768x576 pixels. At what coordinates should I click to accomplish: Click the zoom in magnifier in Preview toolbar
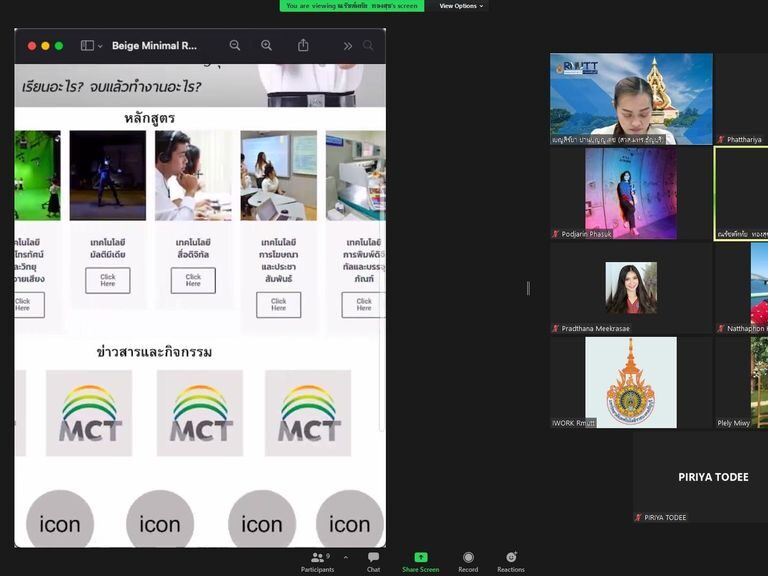coord(266,46)
